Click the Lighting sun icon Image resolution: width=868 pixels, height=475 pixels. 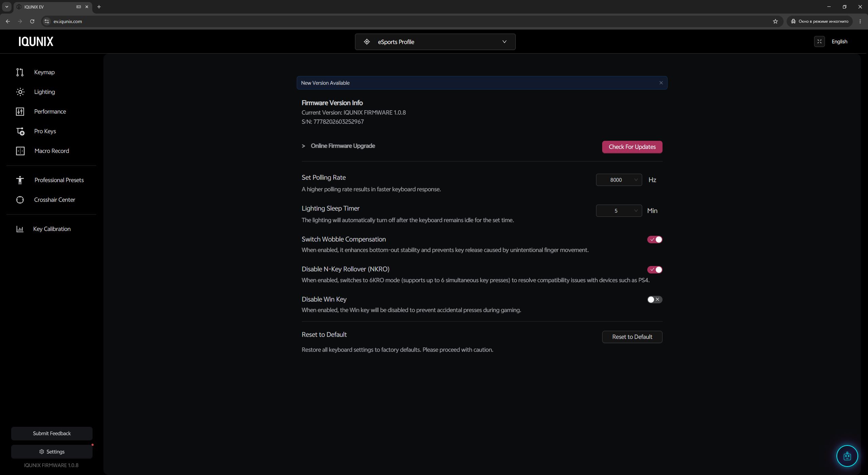(x=20, y=92)
